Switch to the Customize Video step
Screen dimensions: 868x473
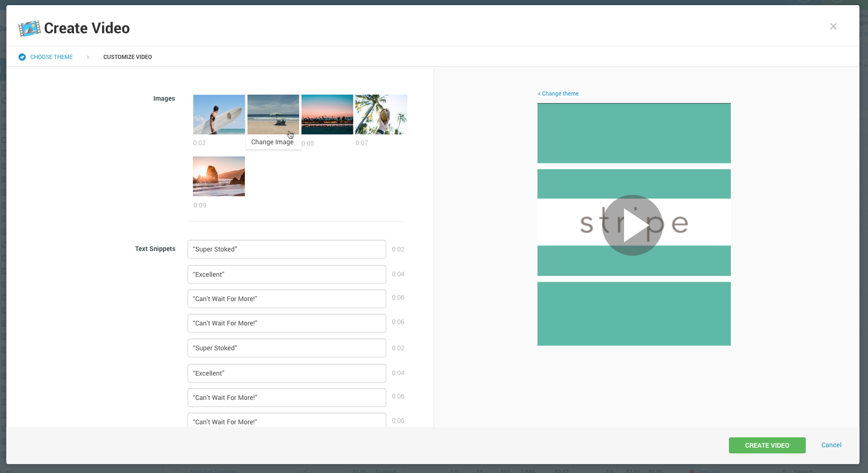[127, 57]
